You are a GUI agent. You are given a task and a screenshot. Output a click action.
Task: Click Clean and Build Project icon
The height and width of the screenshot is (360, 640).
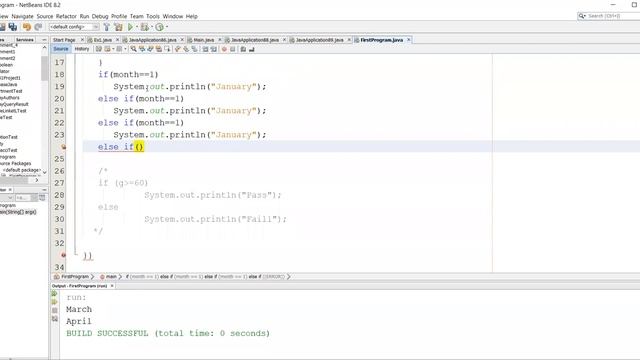(118, 27)
